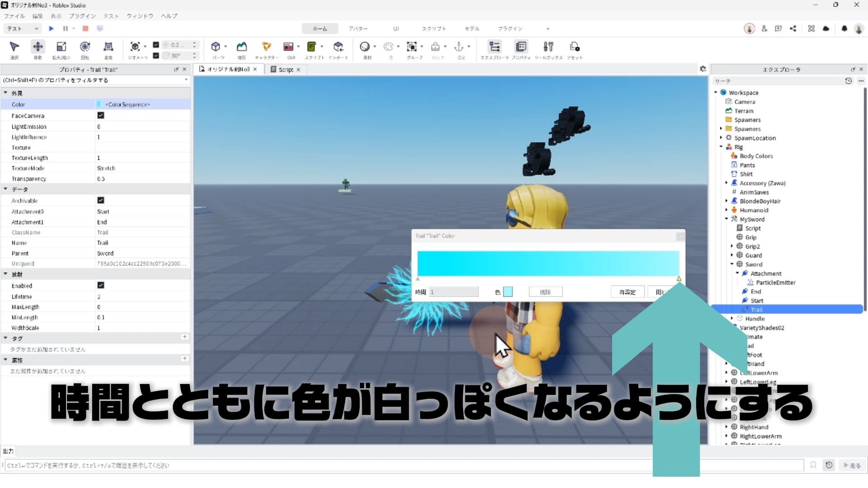Click the Part insert cube icon

(x=216, y=47)
